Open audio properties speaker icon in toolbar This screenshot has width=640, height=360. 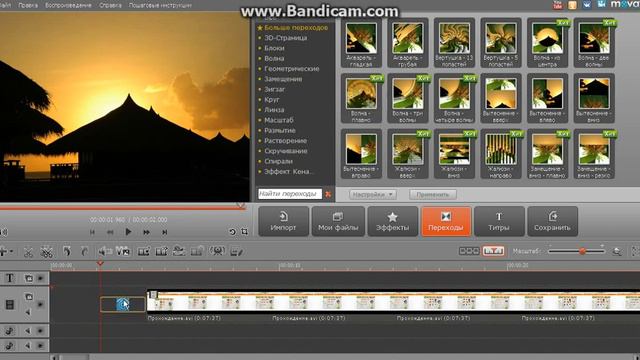coord(105,251)
